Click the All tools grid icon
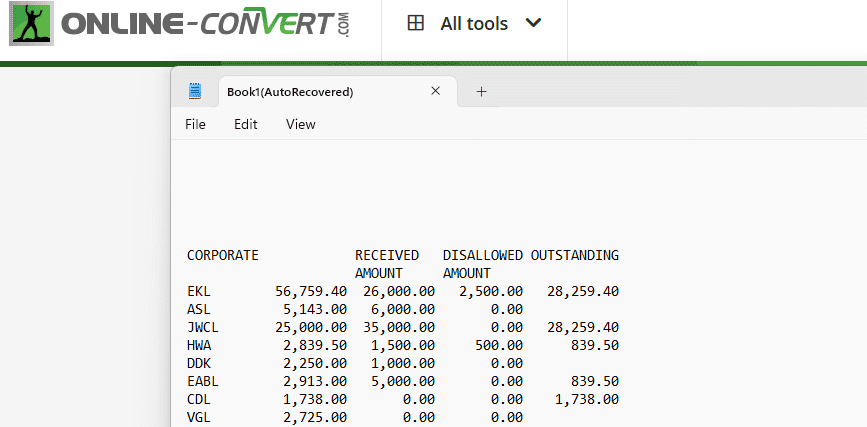This screenshot has width=867, height=427. pyautogui.click(x=416, y=23)
